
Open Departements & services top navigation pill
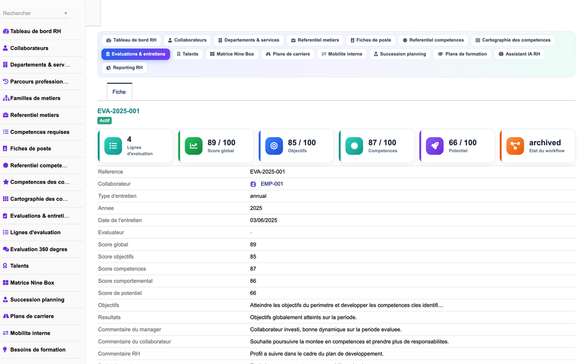pyautogui.click(x=249, y=40)
